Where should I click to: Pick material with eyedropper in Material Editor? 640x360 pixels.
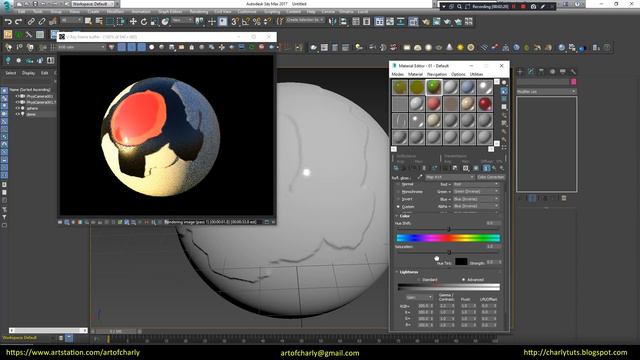pyautogui.click(x=420, y=177)
